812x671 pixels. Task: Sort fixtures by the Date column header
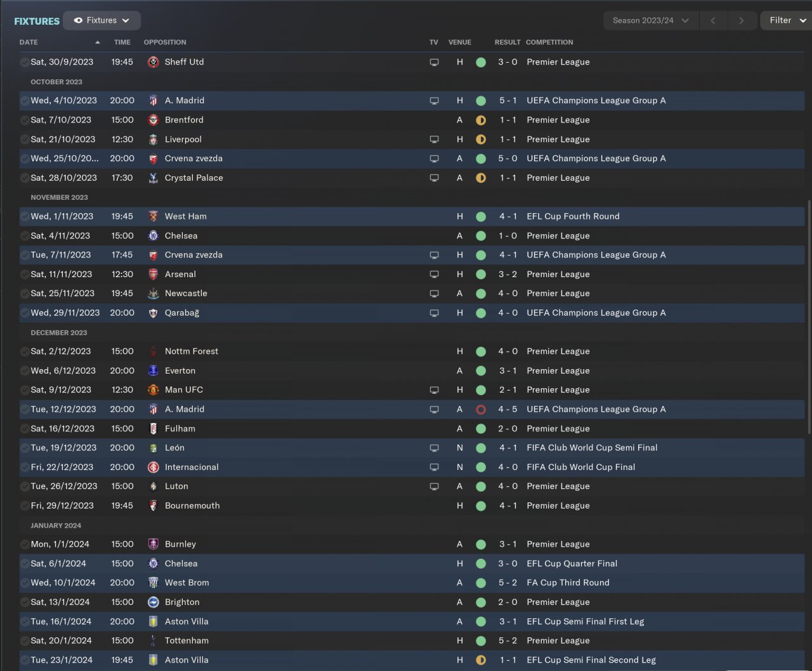coord(29,42)
